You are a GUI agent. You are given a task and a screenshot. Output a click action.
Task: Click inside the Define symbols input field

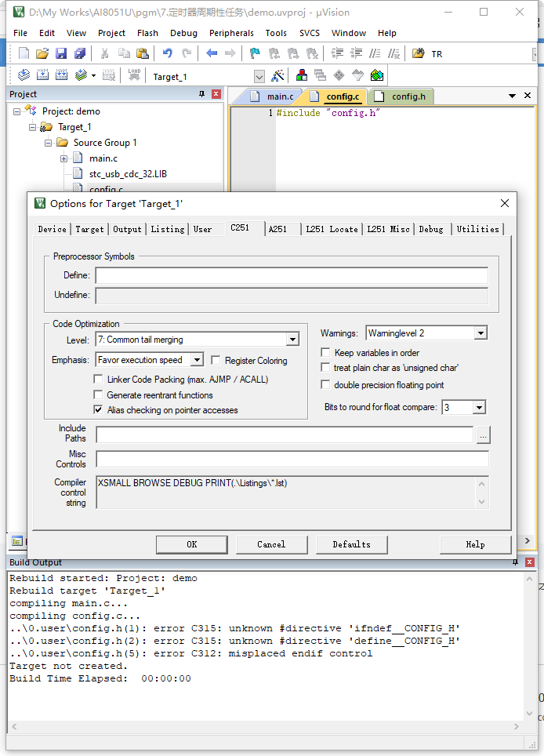pos(292,276)
